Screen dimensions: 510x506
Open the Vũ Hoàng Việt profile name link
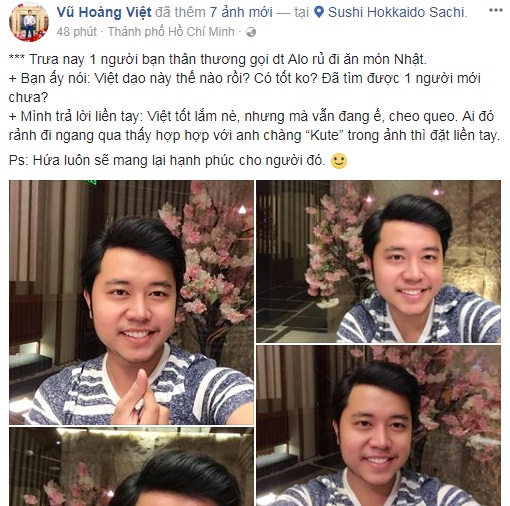point(104,13)
